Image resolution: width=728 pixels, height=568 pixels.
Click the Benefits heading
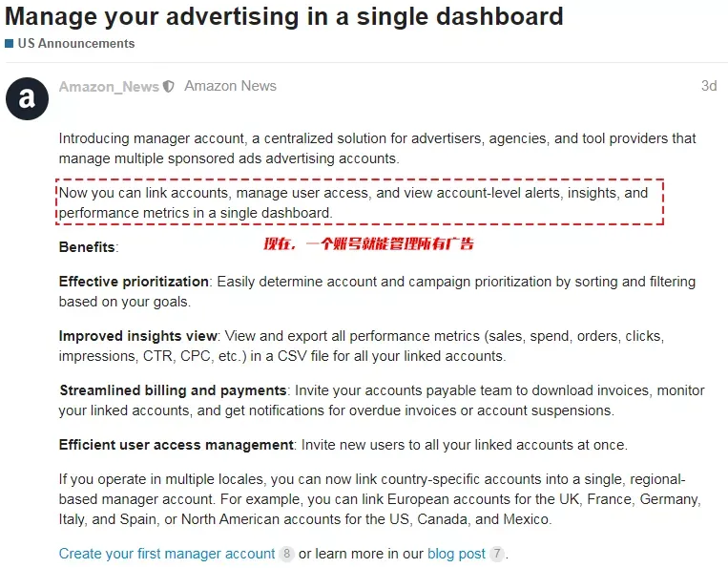tap(89, 247)
